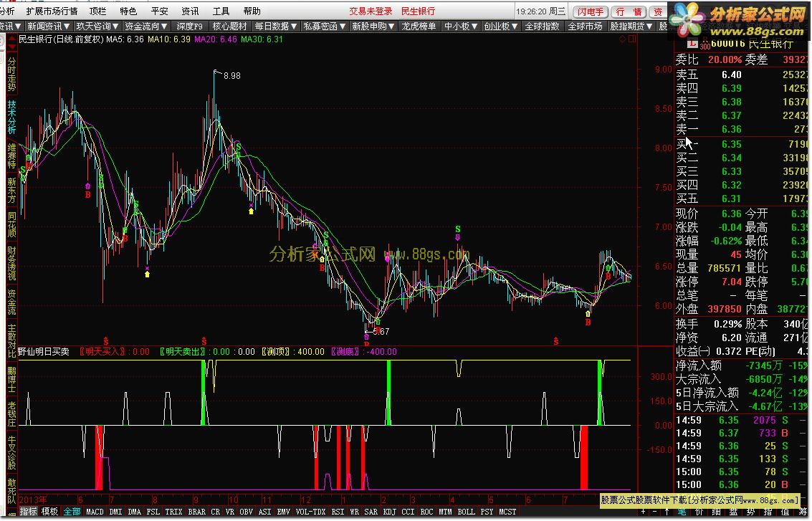Screen dimensions: 812x521
Task: Select the 全部 indicator filter
Action: pyautogui.click(x=72, y=512)
